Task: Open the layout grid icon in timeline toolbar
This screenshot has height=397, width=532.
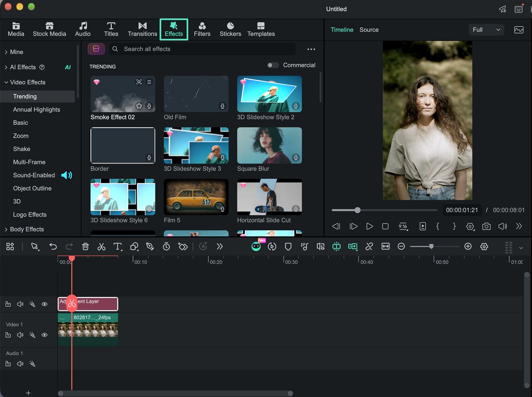Action: coord(10,247)
